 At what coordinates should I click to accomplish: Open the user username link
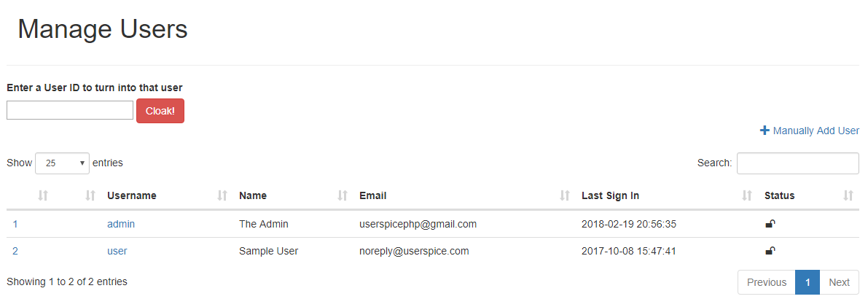pyautogui.click(x=117, y=251)
